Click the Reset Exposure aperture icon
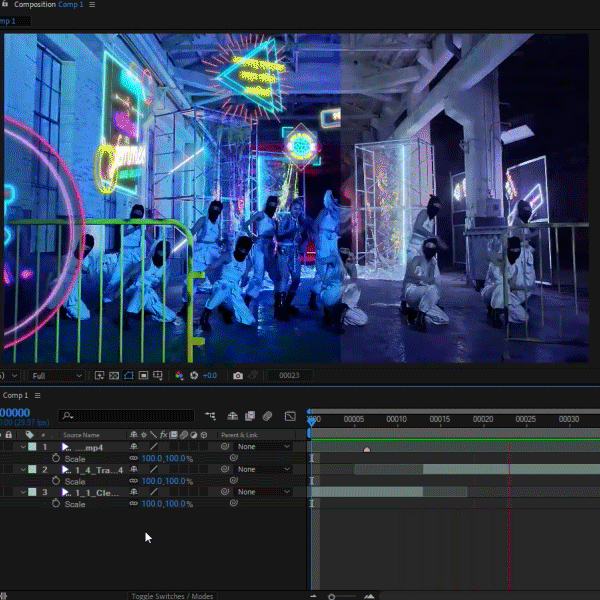This screenshot has height=600, width=600. (x=194, y=375)
